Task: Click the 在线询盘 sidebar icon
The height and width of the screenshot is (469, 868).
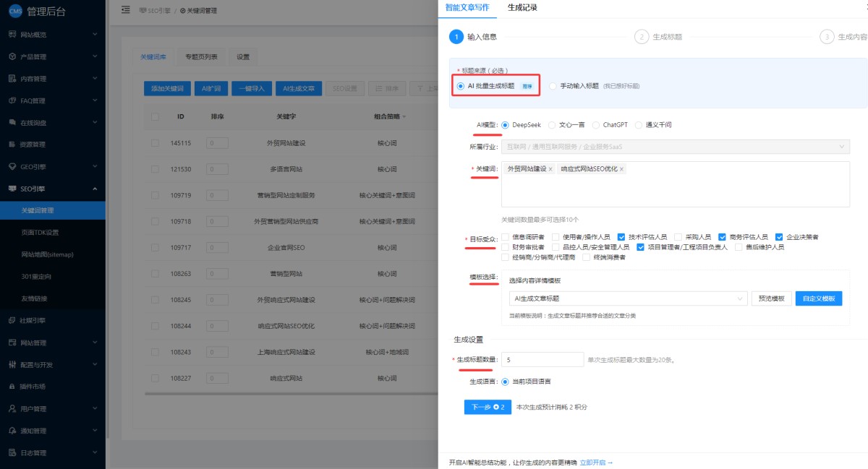Action: (12, 123)
